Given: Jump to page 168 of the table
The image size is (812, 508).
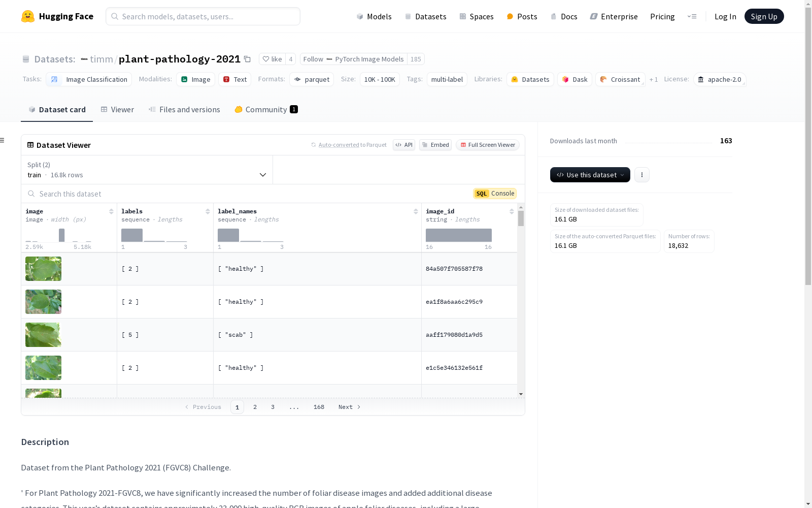Looking at the screenshot, I should (x=319, y=407).
